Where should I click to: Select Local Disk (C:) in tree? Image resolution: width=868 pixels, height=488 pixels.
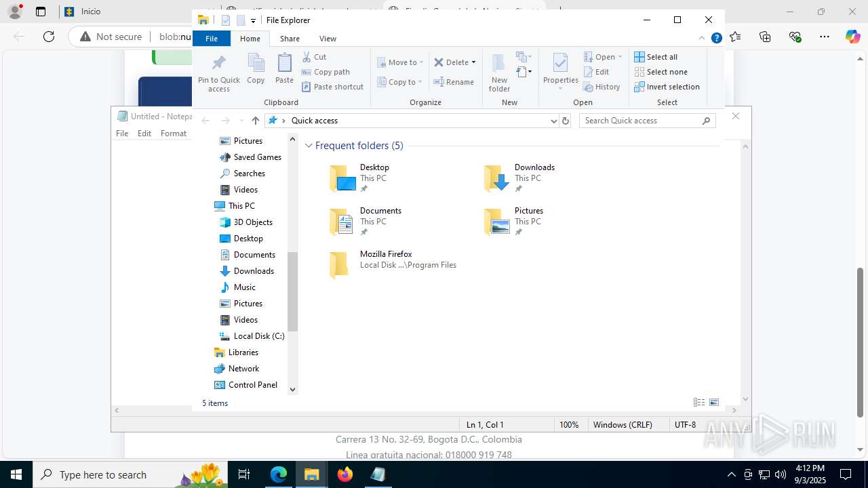258,336
